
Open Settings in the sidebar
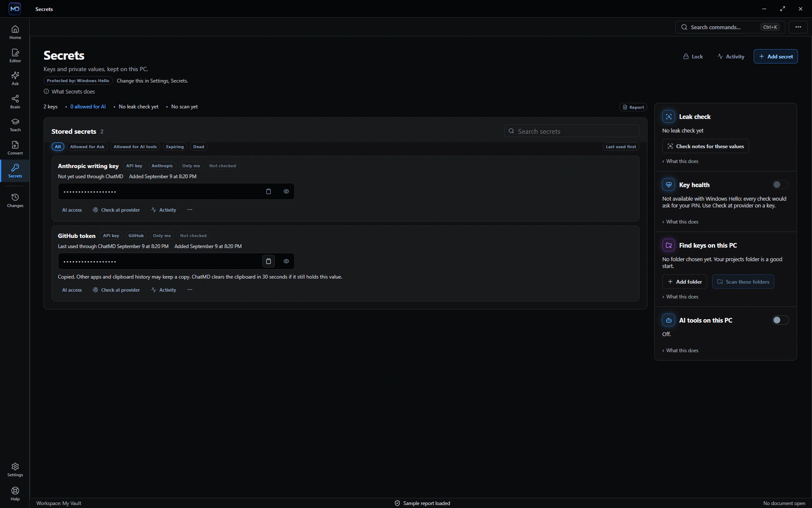click(15, 470)
